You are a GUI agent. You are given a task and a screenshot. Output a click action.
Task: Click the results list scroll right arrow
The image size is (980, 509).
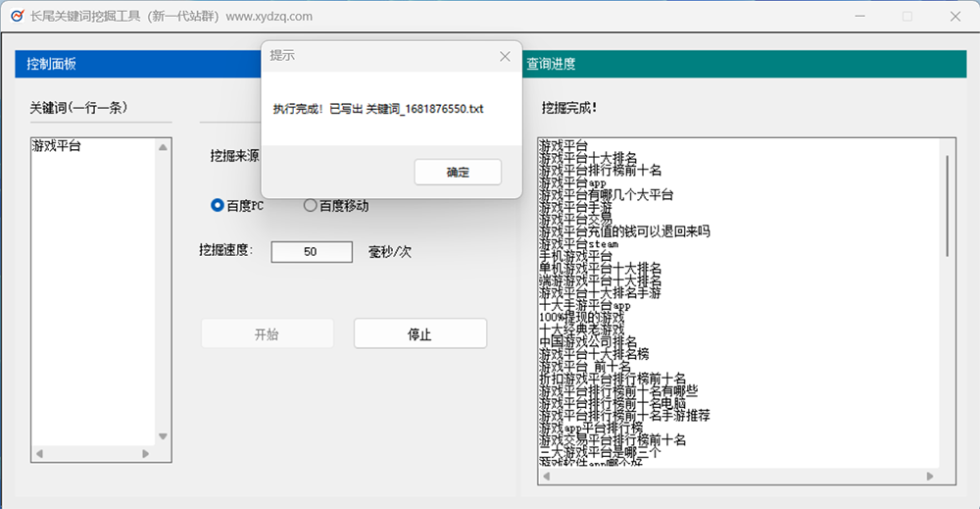click(x=930, y=477)
